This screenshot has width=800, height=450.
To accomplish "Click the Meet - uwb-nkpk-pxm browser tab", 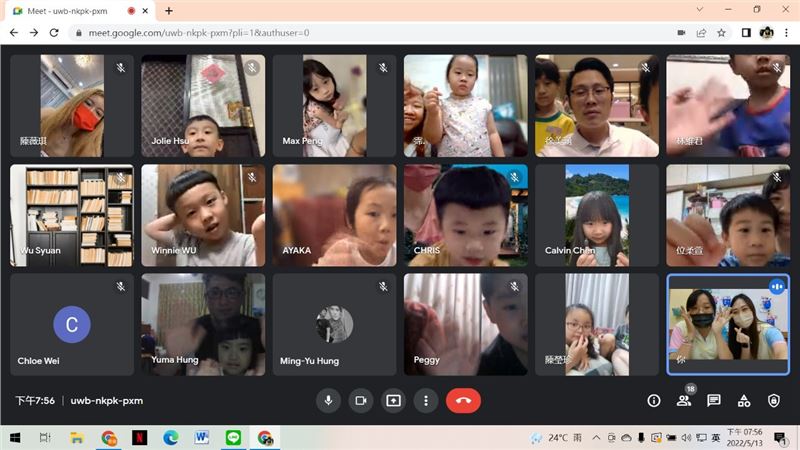I will (70, 11).
